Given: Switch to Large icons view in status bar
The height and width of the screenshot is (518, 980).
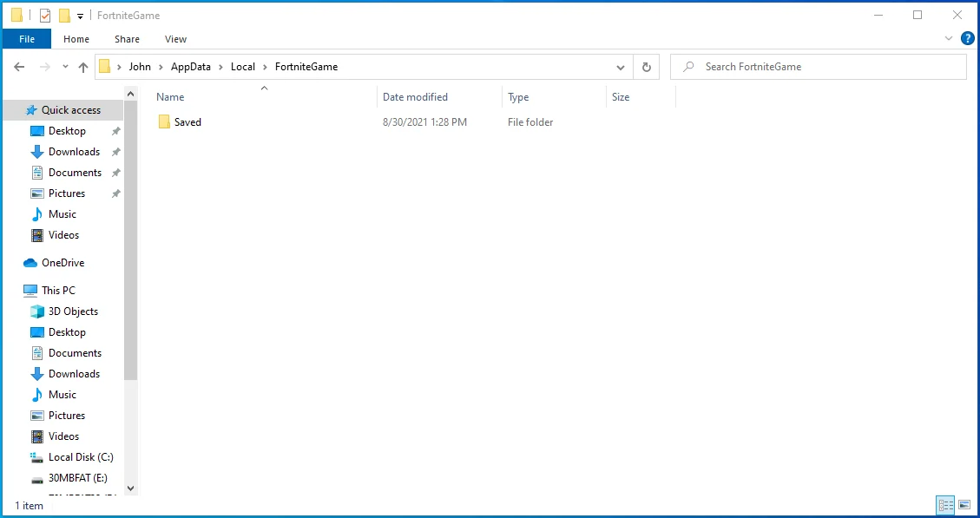Looking at the screenshot, I should [x=964, y=505].
